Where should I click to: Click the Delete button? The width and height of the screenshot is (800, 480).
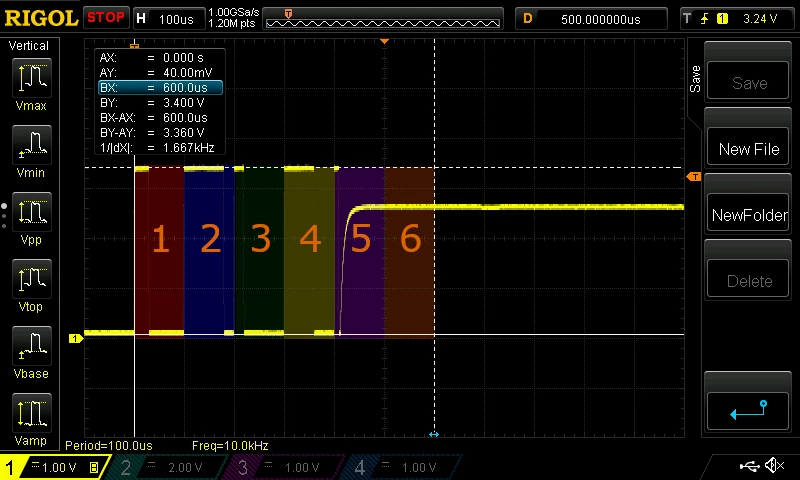tap(748, 279)
